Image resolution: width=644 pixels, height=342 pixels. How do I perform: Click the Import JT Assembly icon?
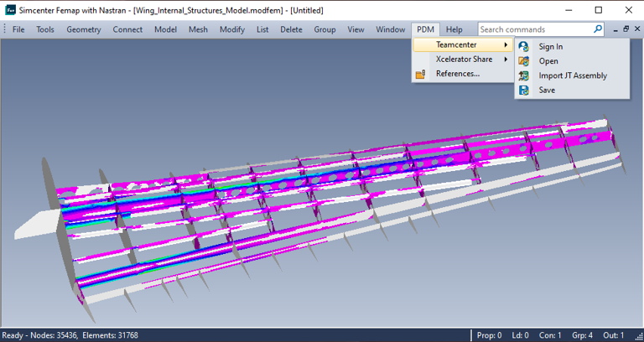[x=523, y=75]
